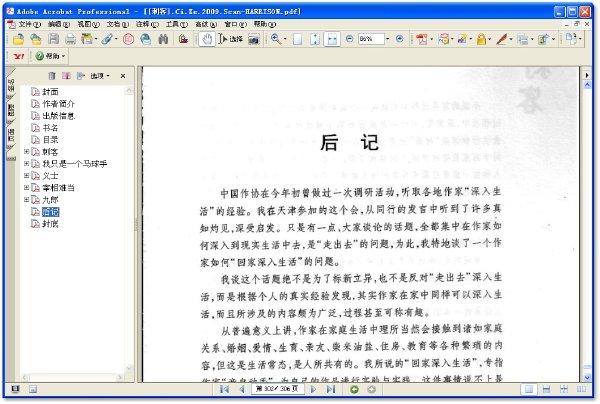Screen dimensions: 600x404
Task: Click the minus zoom out button
Action: tap(349, 39)
